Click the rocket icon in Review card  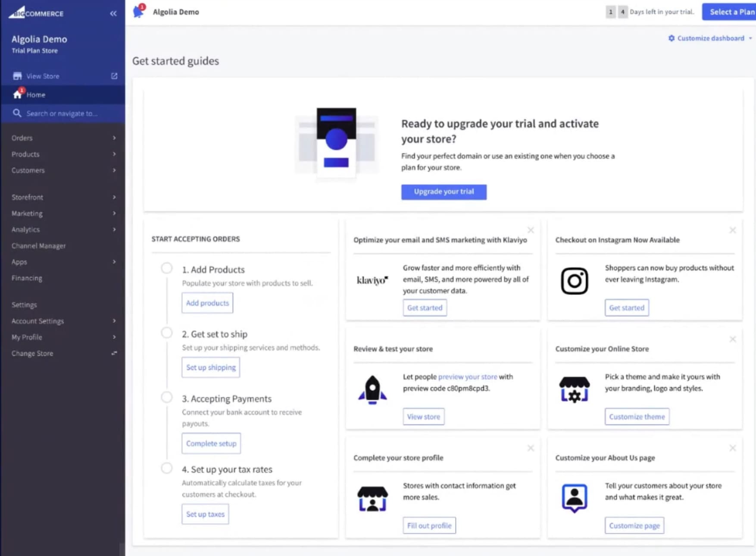click(372, 390)
